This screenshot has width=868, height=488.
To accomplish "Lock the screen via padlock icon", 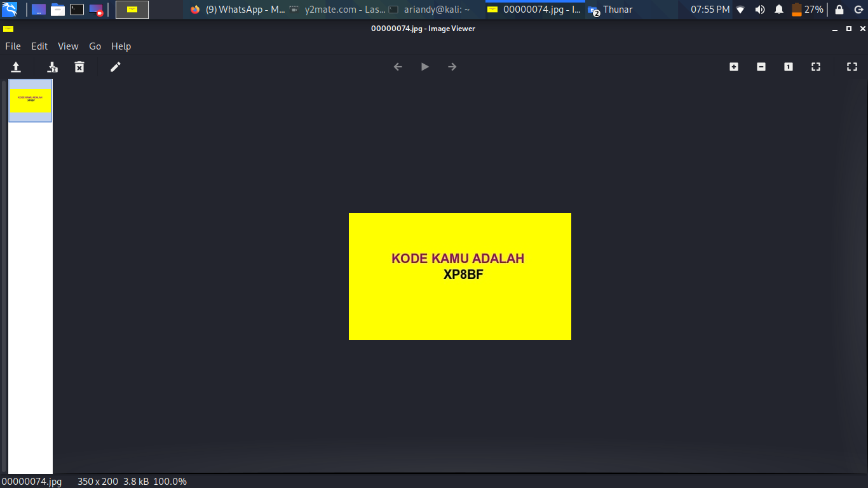I will pos(839,10).
